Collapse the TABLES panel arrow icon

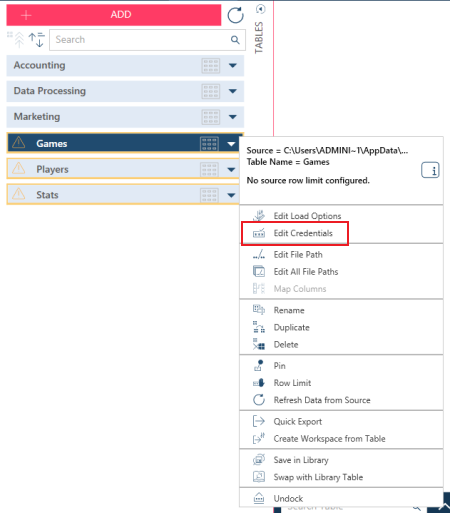pyautogui.click(x=261, y=9)
